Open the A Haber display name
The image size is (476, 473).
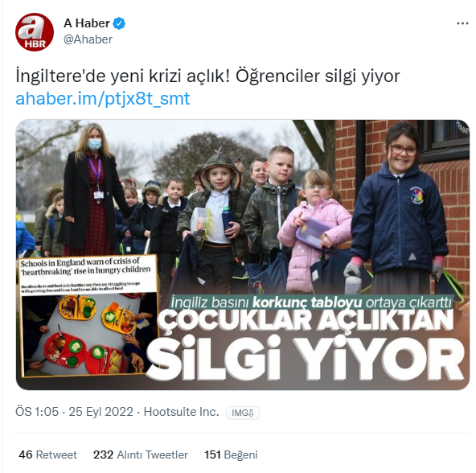(87, 23)
